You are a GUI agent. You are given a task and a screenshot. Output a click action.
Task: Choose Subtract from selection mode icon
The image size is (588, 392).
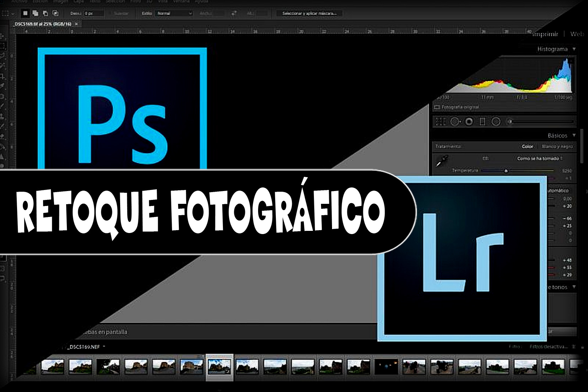tap(46, 13)
